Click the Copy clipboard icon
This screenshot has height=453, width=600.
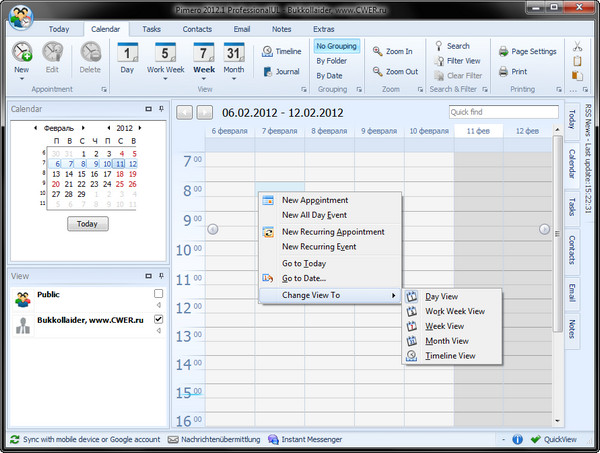click(577, 61)
